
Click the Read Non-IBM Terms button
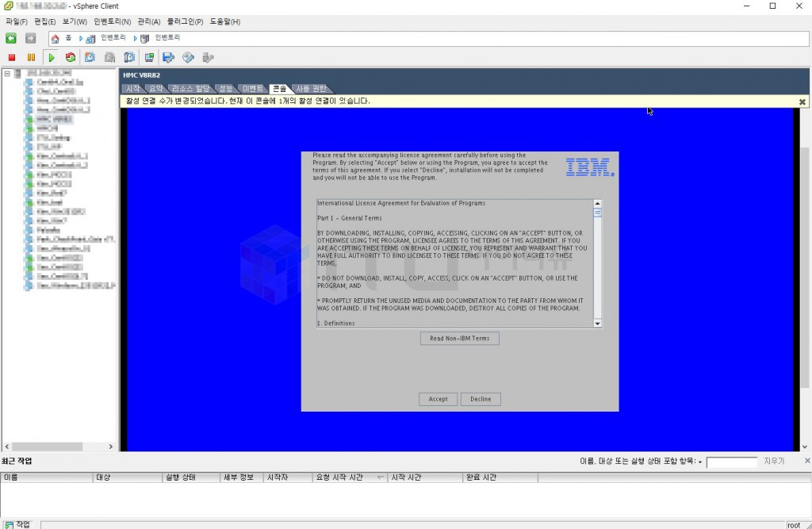point(459,339)
